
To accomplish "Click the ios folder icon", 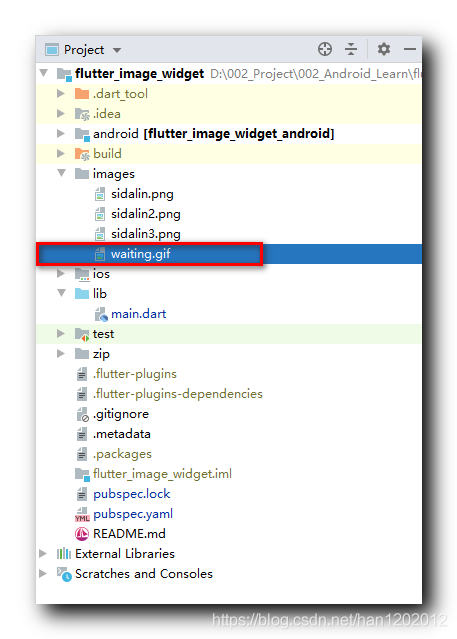I will click(82, 274).
